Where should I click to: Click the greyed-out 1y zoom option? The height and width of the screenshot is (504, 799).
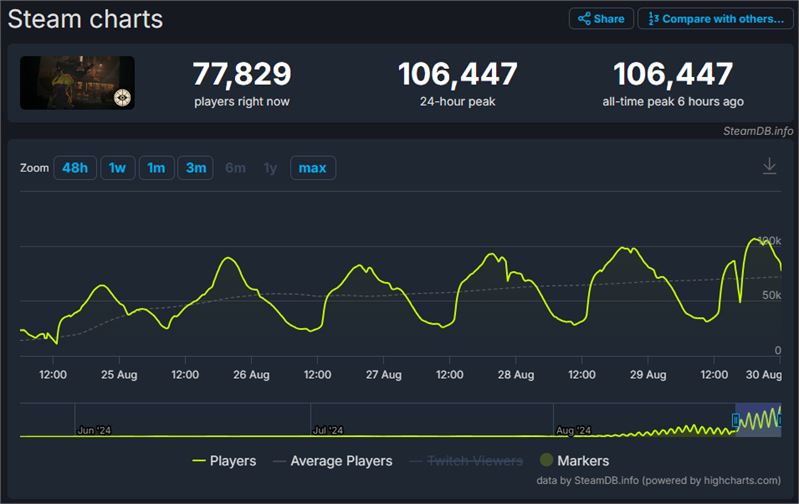tap(270, 168)
